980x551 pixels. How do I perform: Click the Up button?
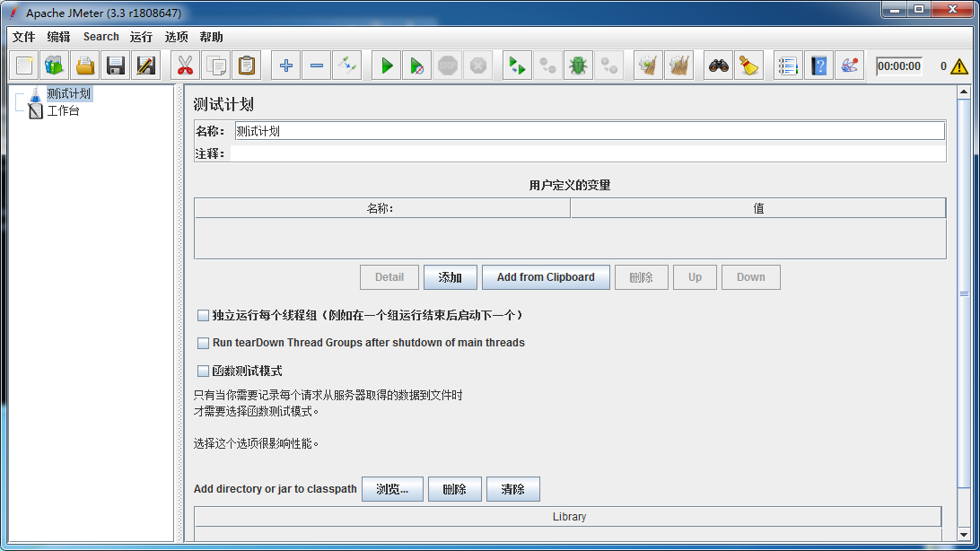click(x=695, y=277)
